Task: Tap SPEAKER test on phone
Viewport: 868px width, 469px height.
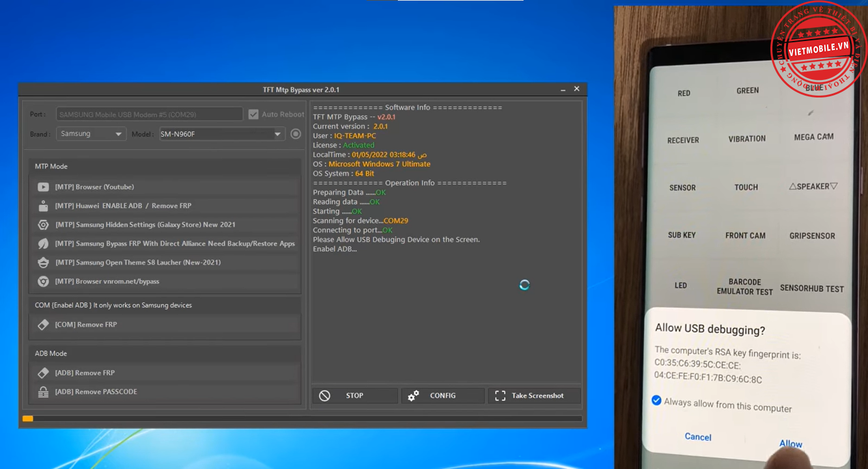Action: point(813,187)
